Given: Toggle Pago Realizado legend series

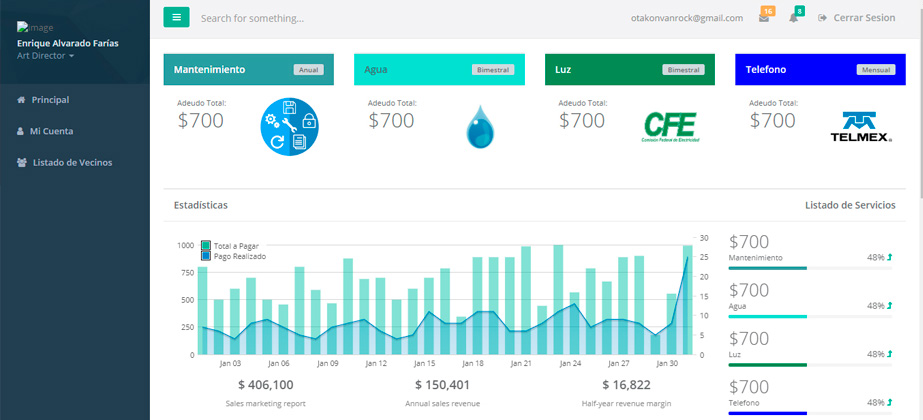Looking at the screenshot, I should click(235, 256).
